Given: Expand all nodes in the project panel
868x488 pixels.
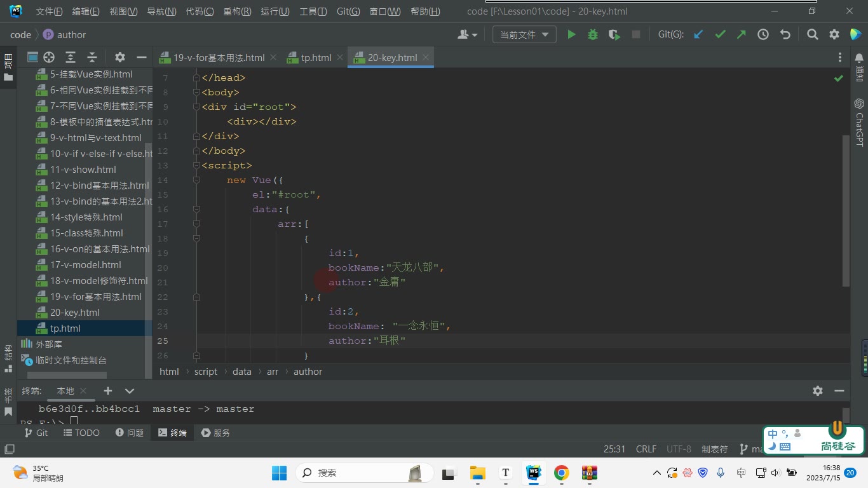Looking at the screenshot, I should click(x=71, y=57).
